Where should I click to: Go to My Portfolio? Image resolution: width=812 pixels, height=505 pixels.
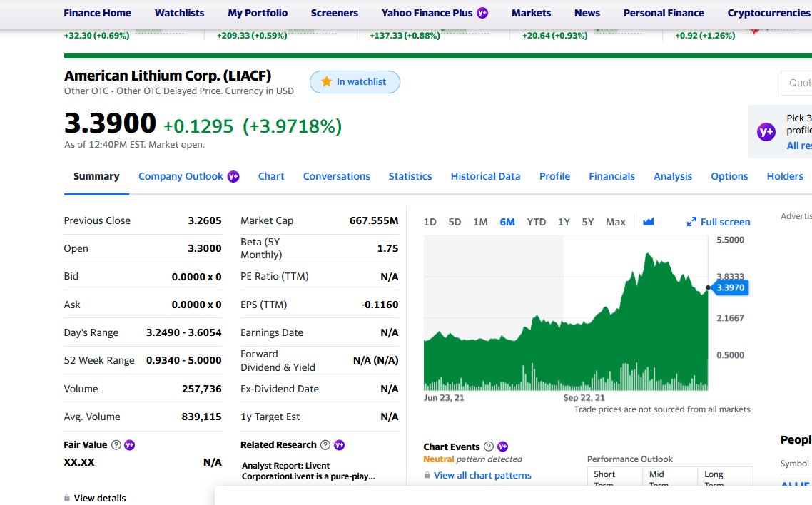tap(258, 13)
